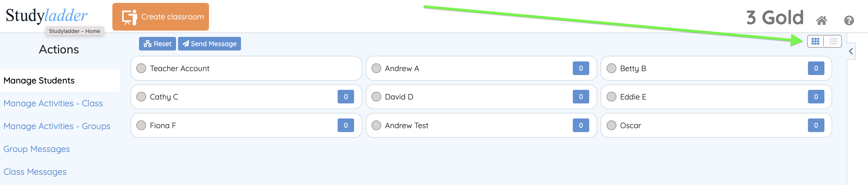This screenshot has height=185, width=868.
Task: Open Manage Students section
Action: 39,81
